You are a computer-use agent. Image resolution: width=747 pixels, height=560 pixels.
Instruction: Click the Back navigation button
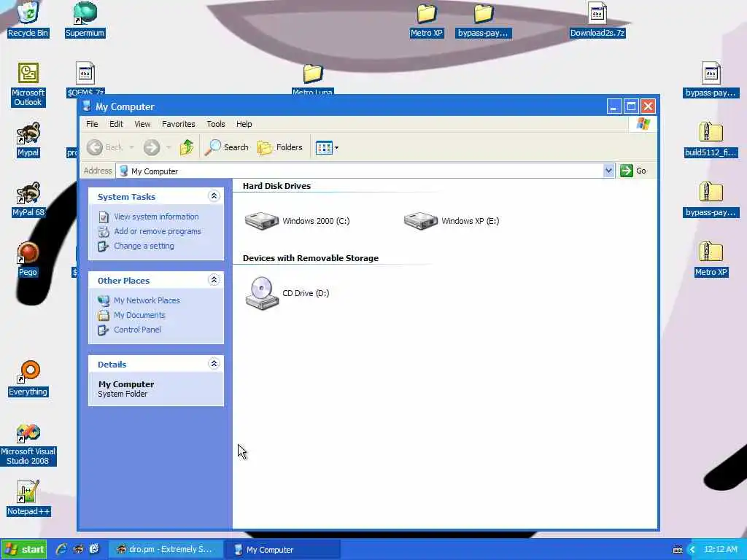point(105,147)
